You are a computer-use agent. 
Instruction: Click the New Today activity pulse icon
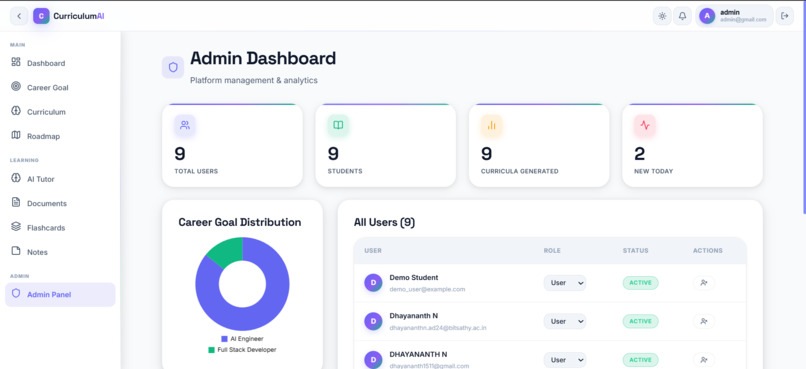click(645, 125)
